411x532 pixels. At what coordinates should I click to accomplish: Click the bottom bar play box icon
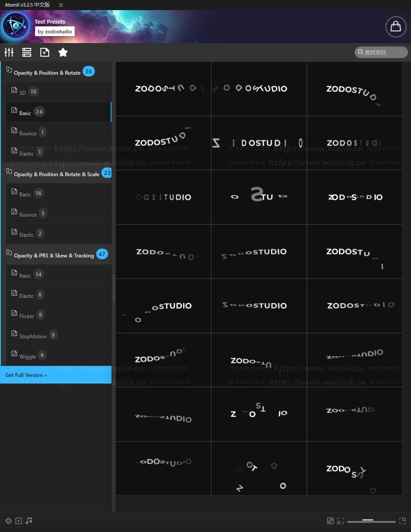tap(18, 521)
